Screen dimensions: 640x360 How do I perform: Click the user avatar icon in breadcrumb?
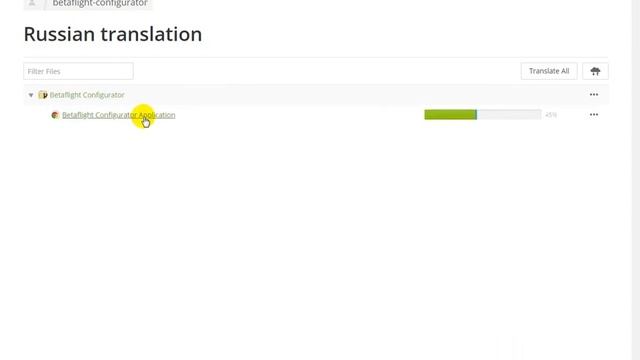pos(32,4)
